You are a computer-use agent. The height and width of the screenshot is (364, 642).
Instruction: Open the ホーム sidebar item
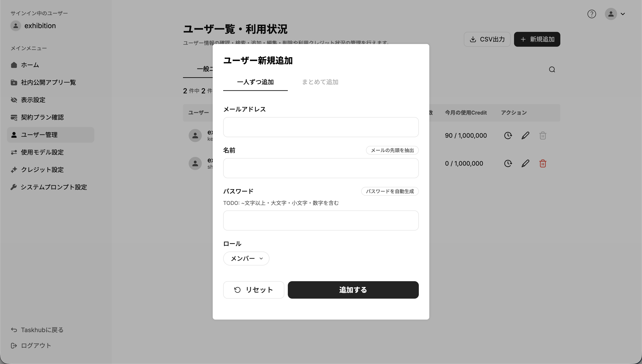pyautogui.click(x=30, y=65)
